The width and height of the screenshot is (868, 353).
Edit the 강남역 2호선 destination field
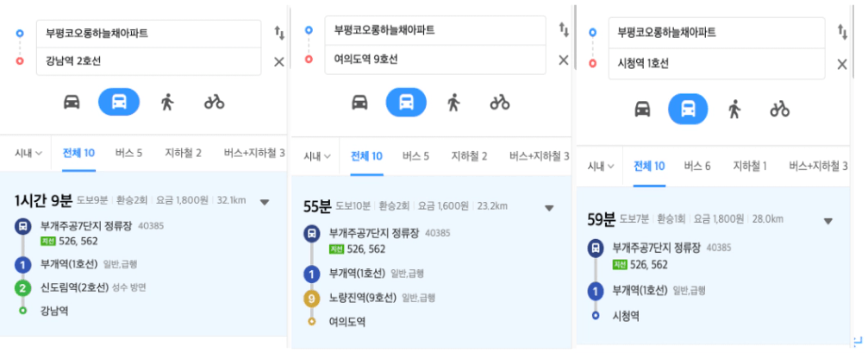pyautogui.click(x=148, y=61)
